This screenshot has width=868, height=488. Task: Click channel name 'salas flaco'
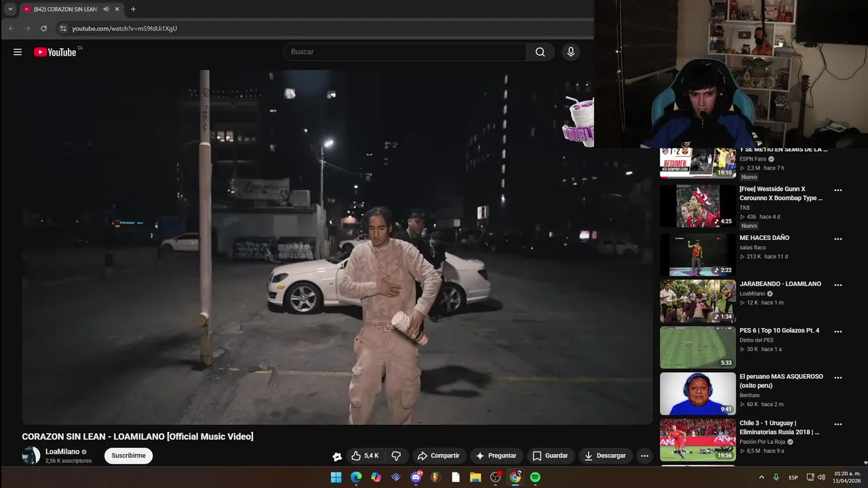click(753, 247)
